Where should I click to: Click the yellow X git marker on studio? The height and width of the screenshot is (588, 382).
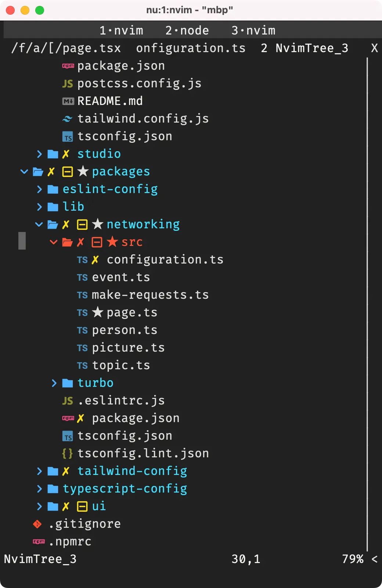coord(66,154)
